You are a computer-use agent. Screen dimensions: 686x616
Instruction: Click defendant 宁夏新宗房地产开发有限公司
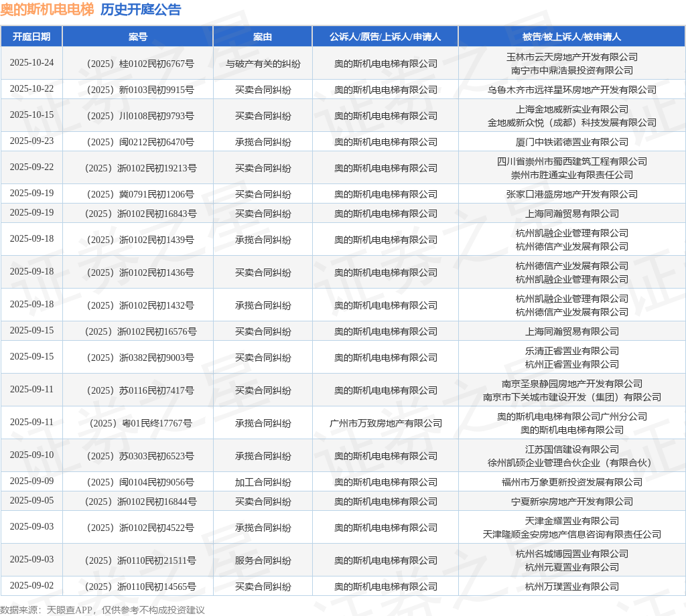click(572, 502)
